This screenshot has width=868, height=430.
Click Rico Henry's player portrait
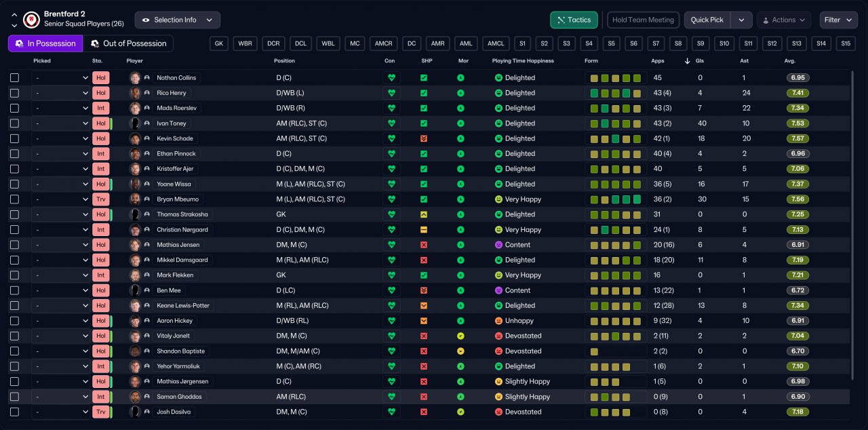135,93
